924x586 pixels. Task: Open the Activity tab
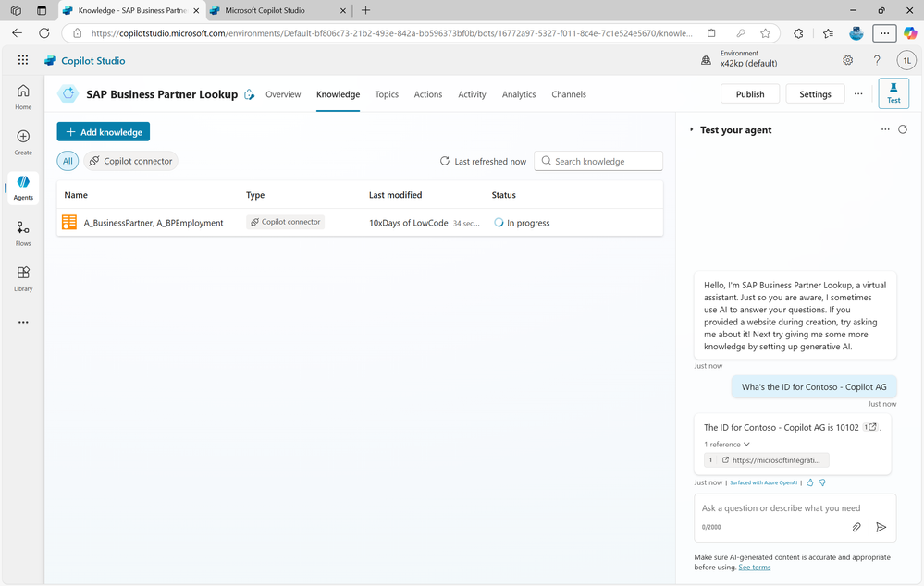472,94
